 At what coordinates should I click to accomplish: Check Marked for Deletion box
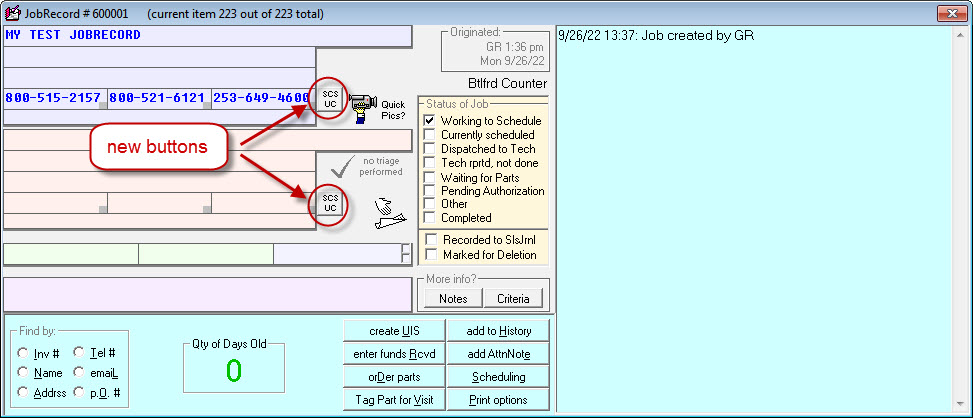[x=431, y=254]
